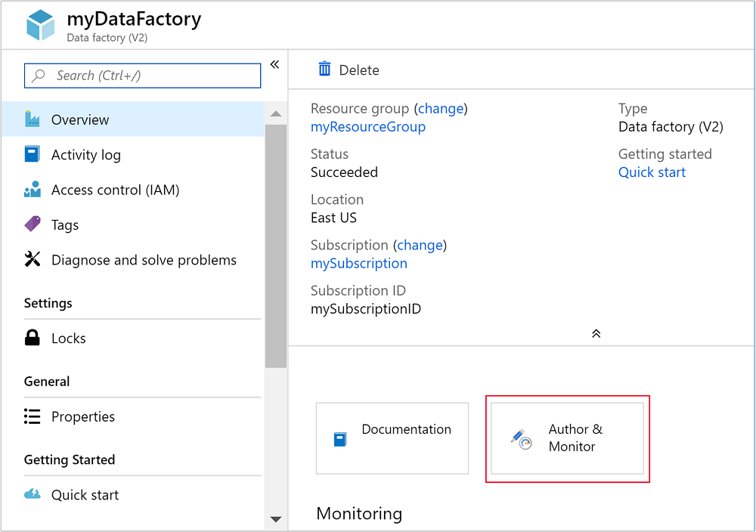Open the Activity log book icon
Viewport: 756px width, 532px height.
coord(32,154)
